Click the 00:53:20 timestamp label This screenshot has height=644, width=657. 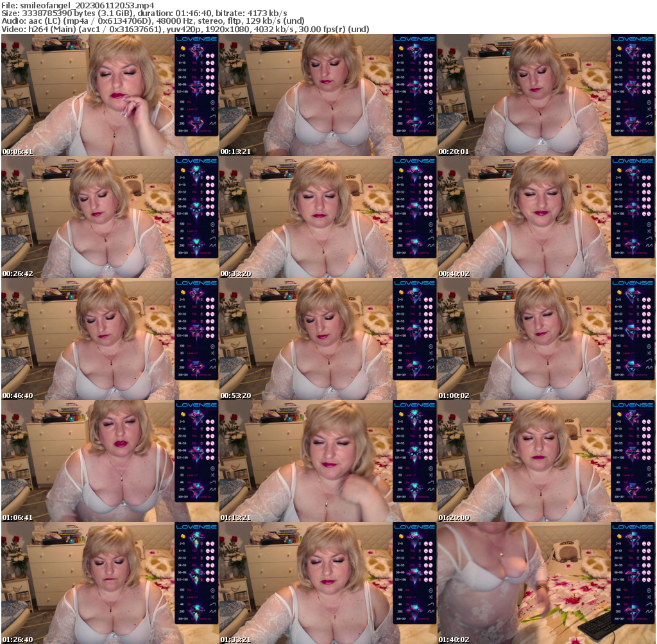point(234,397)
